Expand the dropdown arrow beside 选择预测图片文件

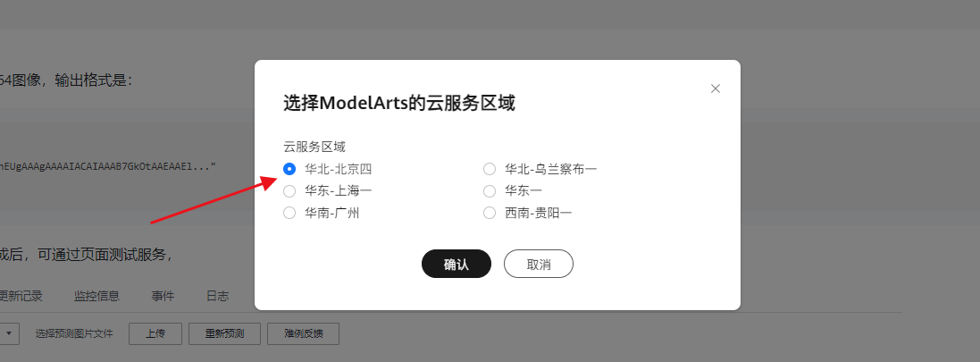(10, 333)
